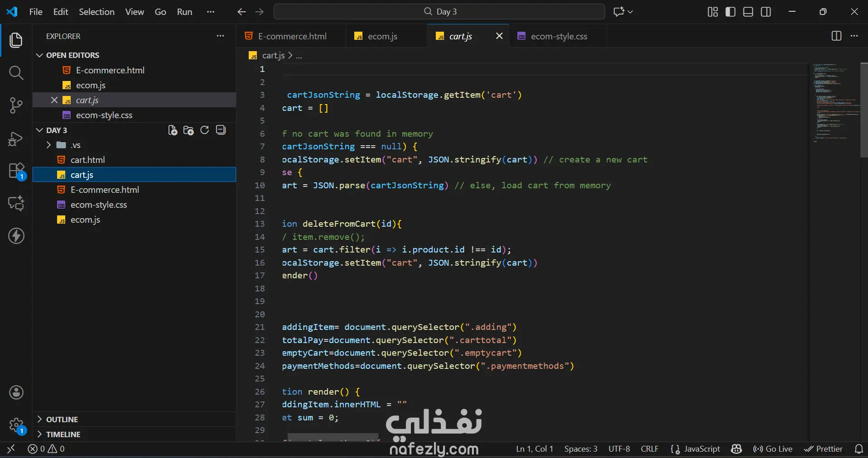Open the Run menu

(184, 12)
